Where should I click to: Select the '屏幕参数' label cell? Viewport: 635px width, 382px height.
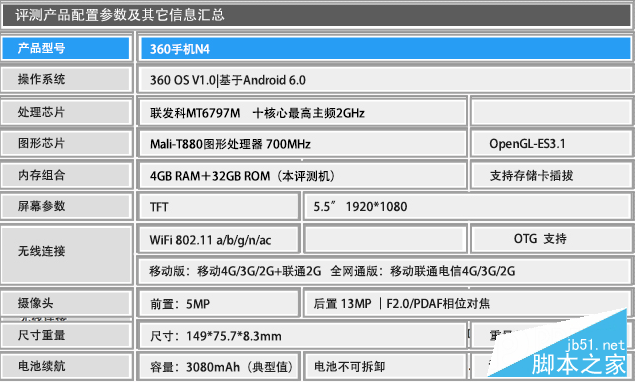(66, 206)
